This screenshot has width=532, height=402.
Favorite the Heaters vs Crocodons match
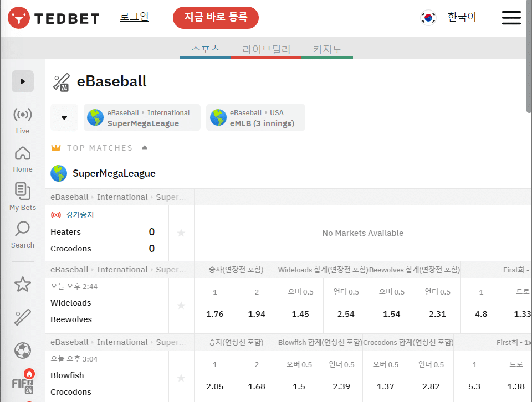pos(181,233)
